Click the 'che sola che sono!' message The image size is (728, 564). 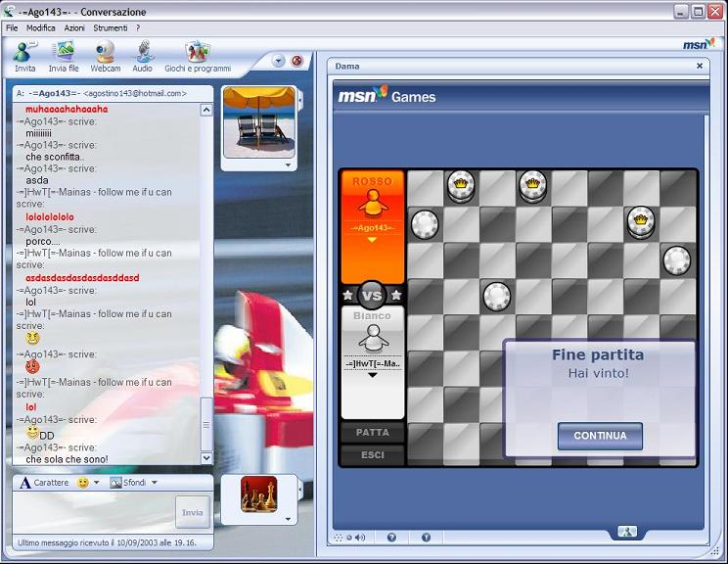67,459
